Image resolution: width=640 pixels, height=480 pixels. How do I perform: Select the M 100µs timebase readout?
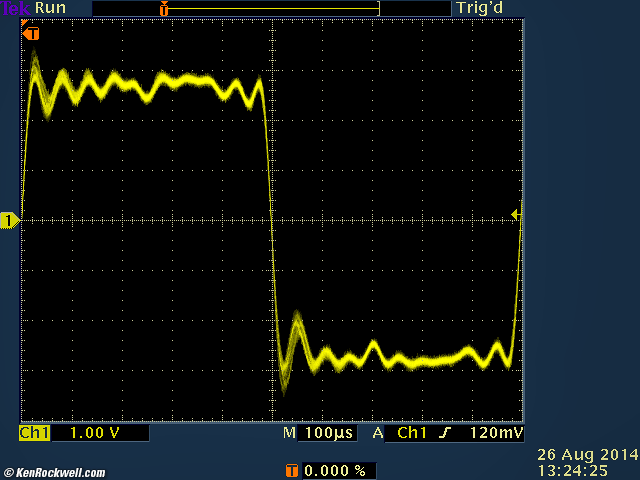point(320,434)
